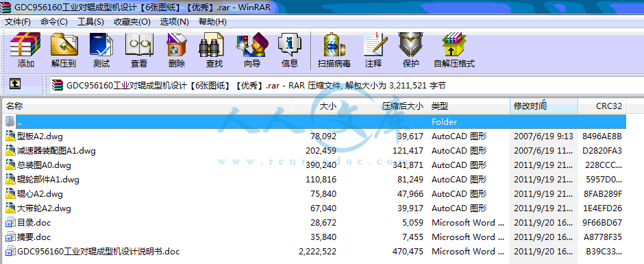644x264 pixels.
Task: Click the size value 390,240
Action: click(321, 165)
